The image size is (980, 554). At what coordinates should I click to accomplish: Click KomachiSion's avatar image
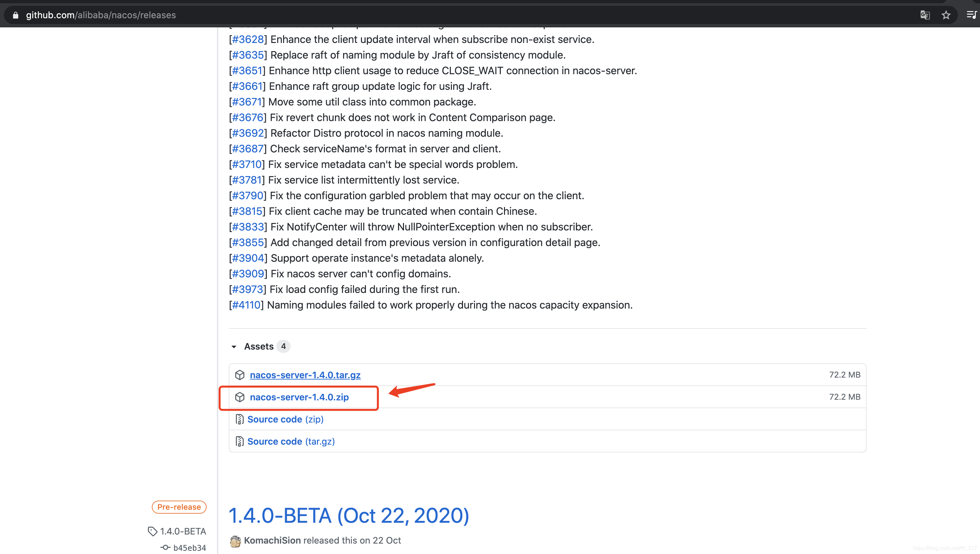click(x=235, y=541)
